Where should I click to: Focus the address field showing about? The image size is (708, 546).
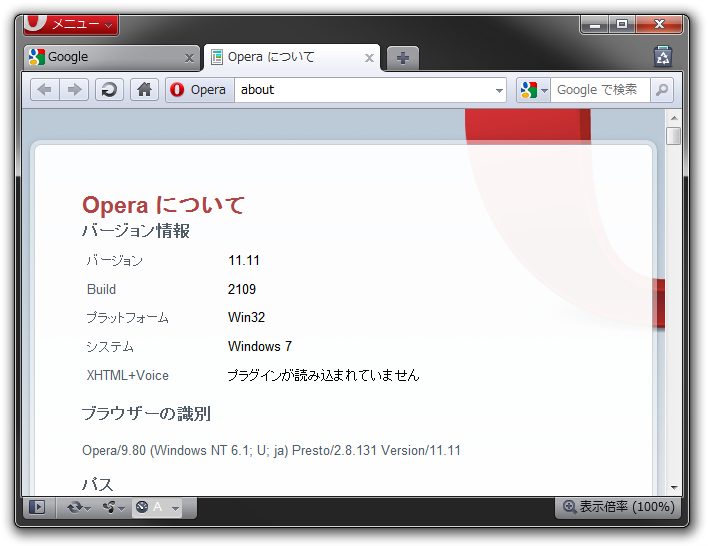(364, 89)
